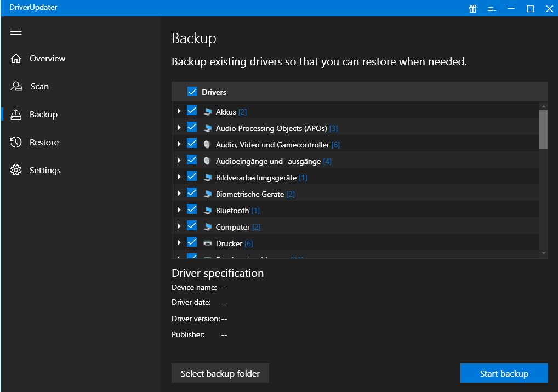Screen dimensions: 558x392
Task: Click the Start backup button
Action: pyautogui.click(x=504, y=373)
